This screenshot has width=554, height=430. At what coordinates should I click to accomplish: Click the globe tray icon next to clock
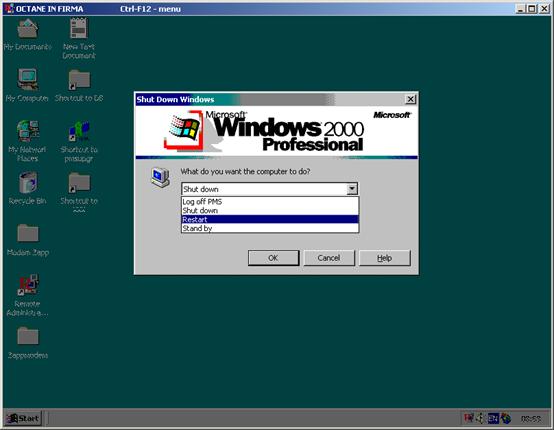point(506,419)
